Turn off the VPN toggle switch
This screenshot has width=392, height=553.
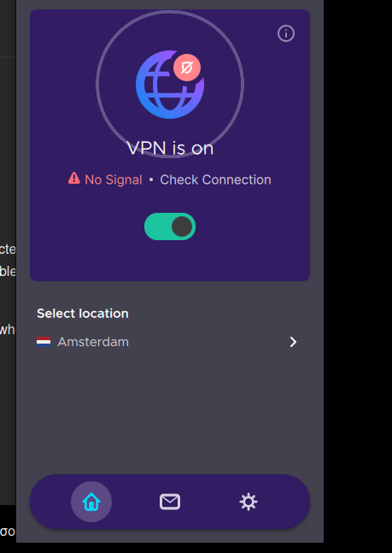click(170, 226)
